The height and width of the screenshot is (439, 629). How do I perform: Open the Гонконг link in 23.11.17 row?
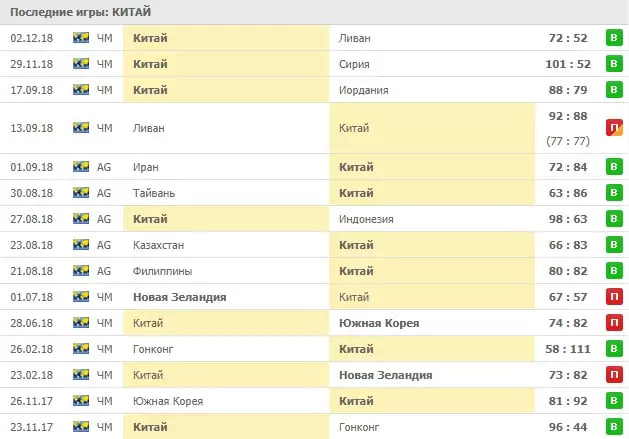pyautogui.click(x=359, y=427)
